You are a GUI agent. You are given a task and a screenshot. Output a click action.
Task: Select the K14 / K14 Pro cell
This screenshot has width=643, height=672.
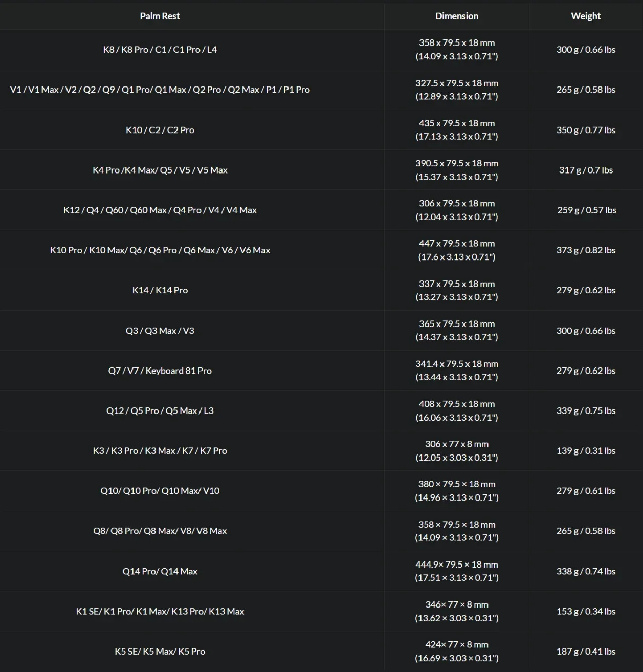click(160, 290)
